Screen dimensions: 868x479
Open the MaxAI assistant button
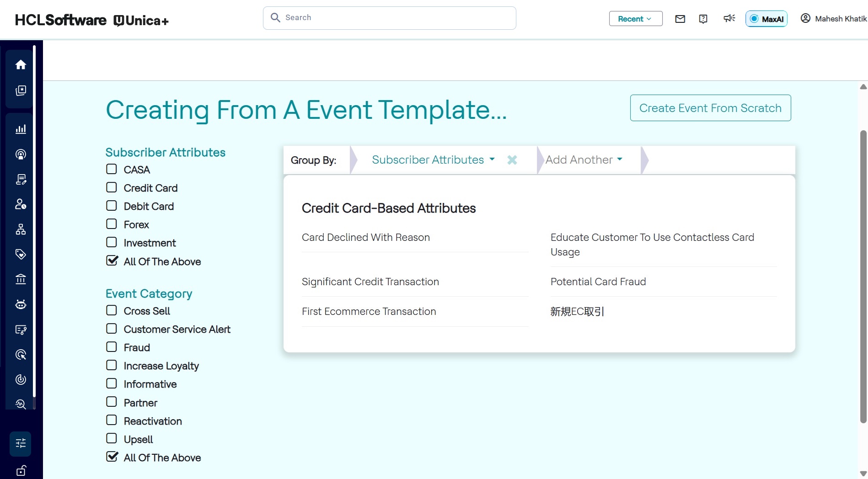[x=766, y=19]
